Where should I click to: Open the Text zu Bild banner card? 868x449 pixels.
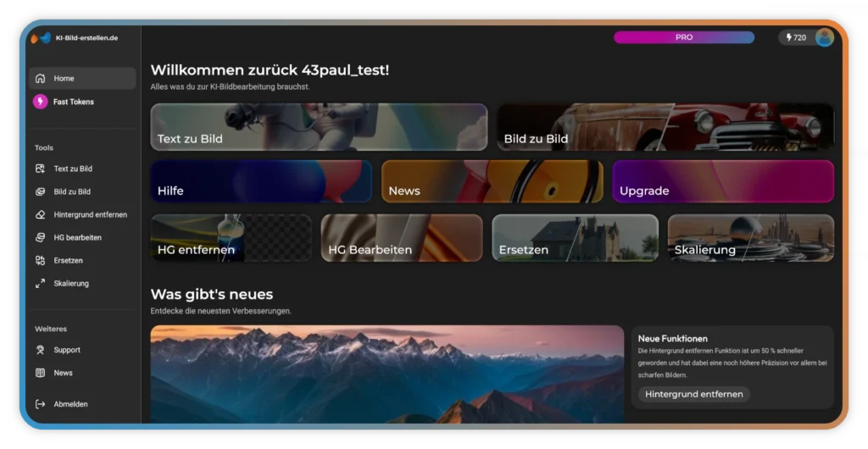pos(319,127)
